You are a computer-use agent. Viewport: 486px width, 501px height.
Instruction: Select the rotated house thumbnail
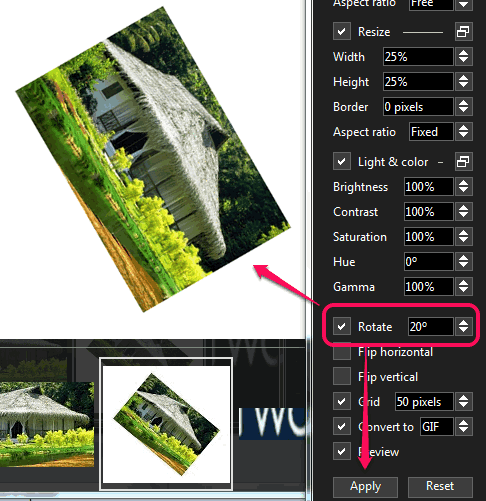pos(166,424)
